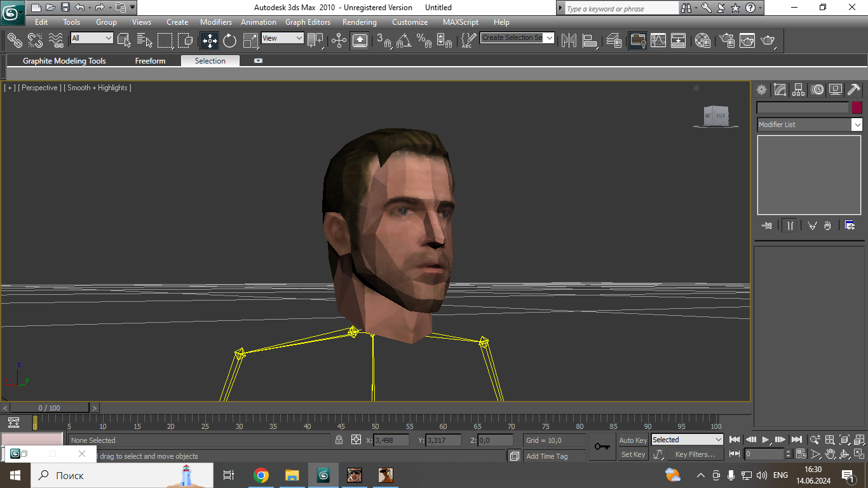Image resolution: width=868 pixels, height=488 pixels.
Task: Select the Rotate tool in main toolbar
Action: point(229,41)
